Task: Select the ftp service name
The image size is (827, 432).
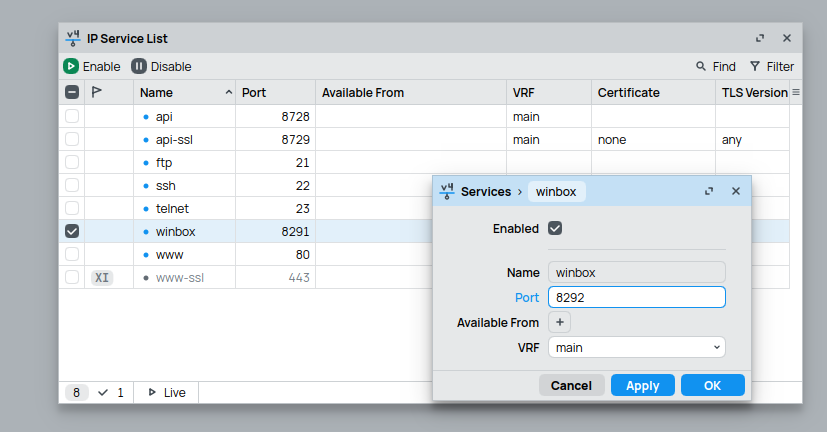Action: tap(164, 162)
